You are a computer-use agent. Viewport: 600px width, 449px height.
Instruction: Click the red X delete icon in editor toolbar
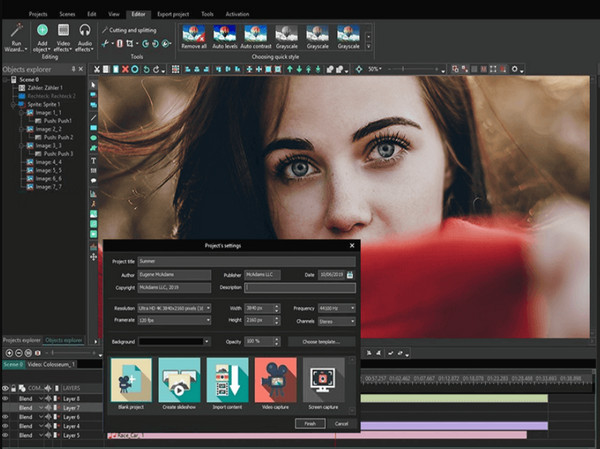pos(125,69)
